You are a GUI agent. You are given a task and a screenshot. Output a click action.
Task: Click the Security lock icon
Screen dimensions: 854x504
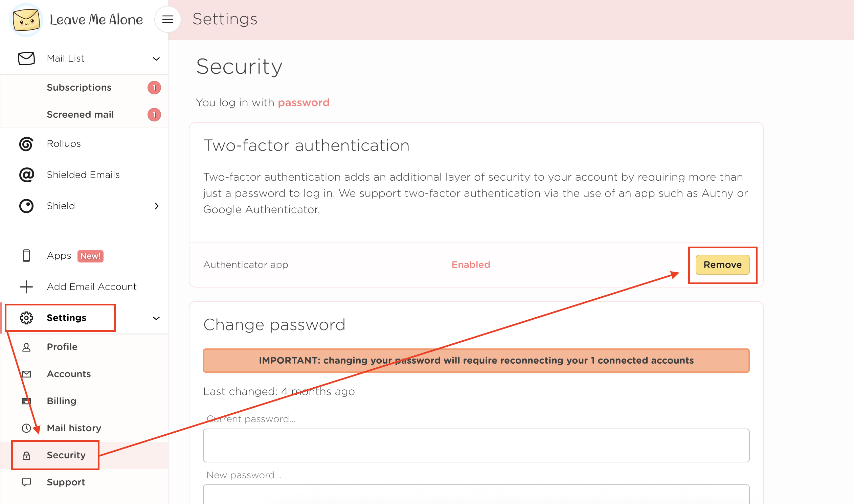[x=26, y=455]
